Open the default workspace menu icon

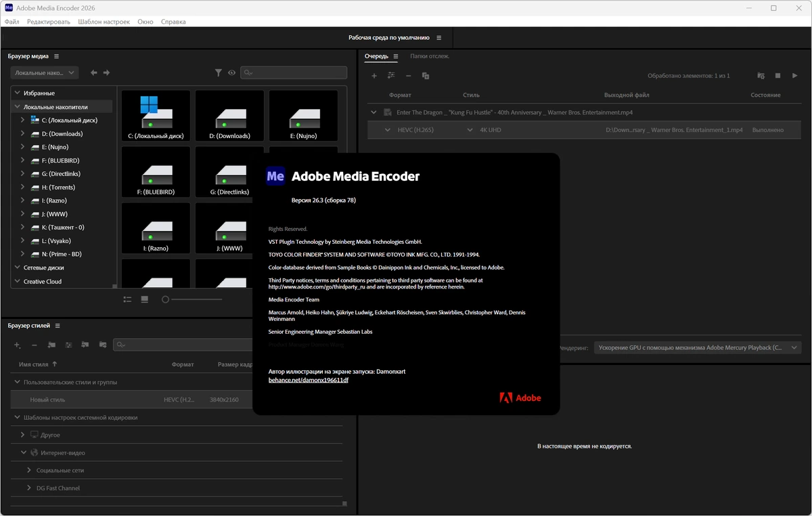[439, 38]
